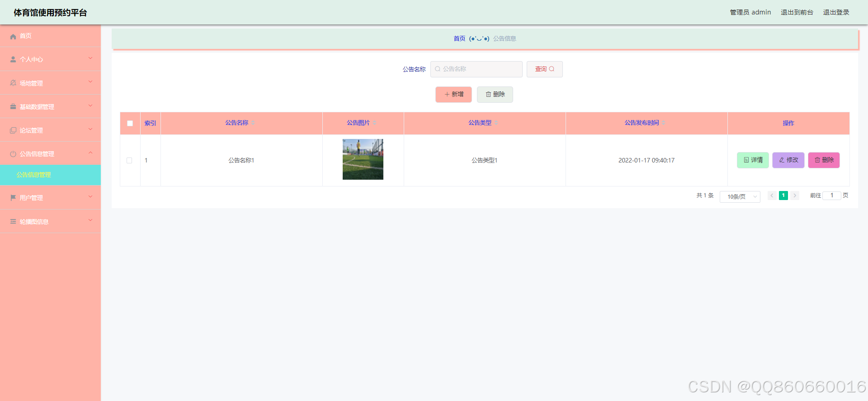The width and height of the screenshot is (868, 401).
Task: Go to next page arrow in pagination
Action: (795, 196)
